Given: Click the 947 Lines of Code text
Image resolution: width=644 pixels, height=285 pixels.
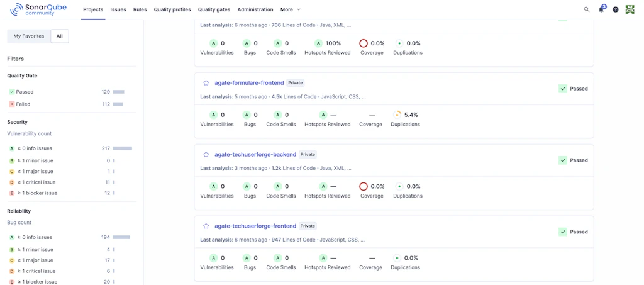Looking at the screenshot, I should click(x=294, y=240).
